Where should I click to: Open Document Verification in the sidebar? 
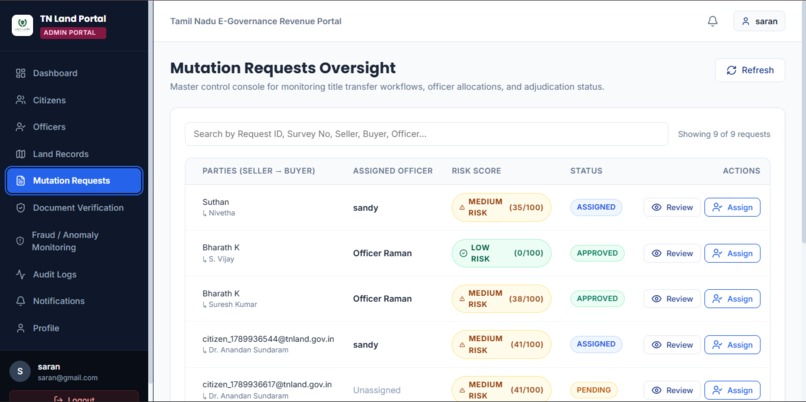click(x=74, y=208)
